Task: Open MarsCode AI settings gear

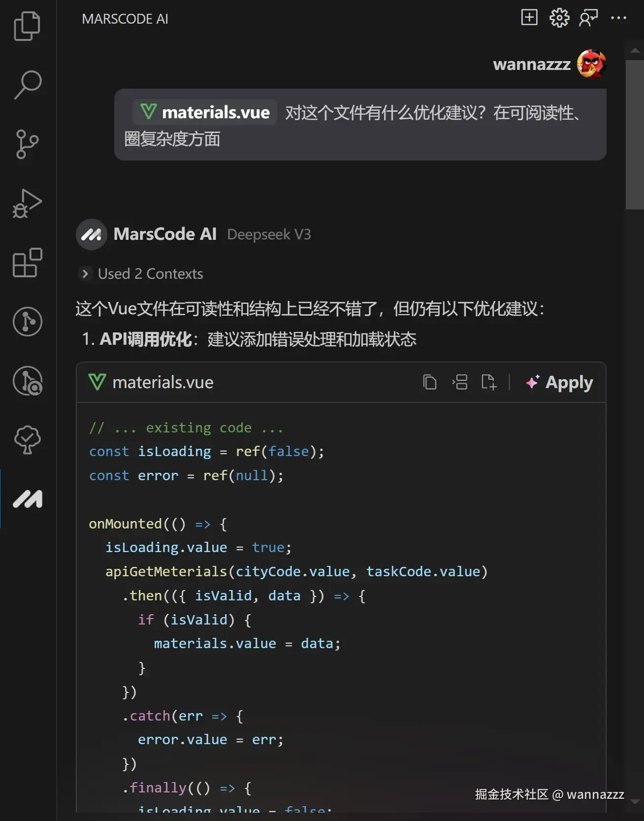Action: 559,18
